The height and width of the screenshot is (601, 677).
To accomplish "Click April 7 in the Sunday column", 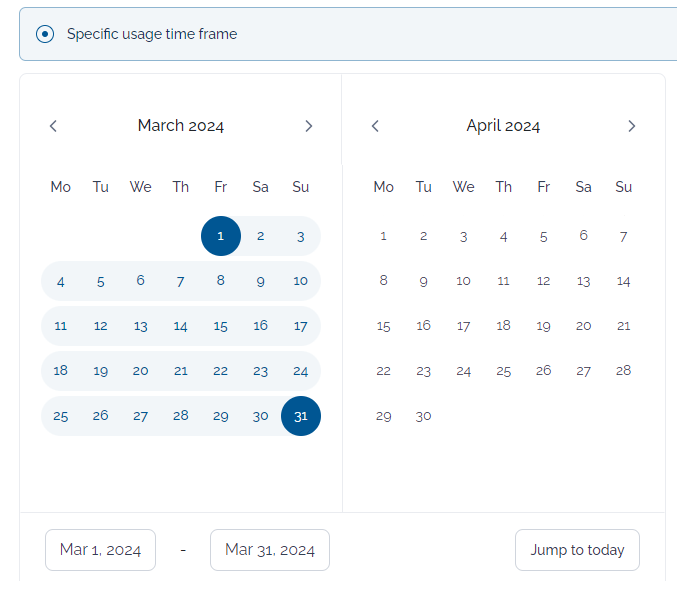I will pyautogui.click(x=623, y=236).
